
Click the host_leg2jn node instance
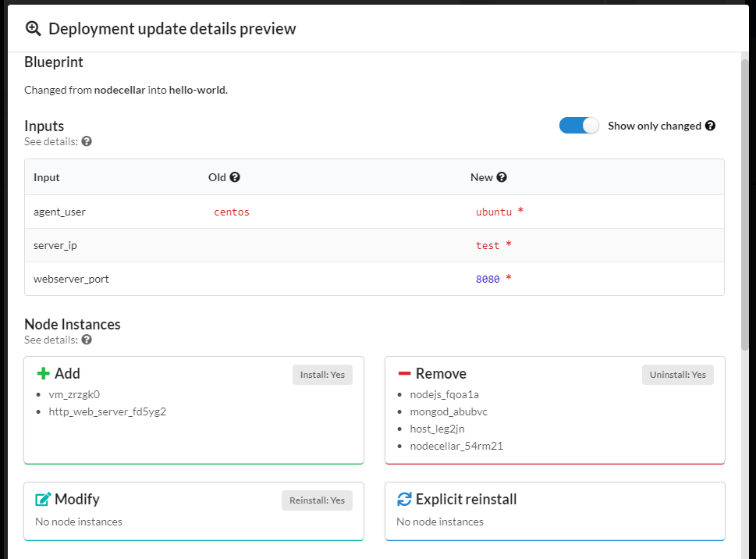pos(438,429)
